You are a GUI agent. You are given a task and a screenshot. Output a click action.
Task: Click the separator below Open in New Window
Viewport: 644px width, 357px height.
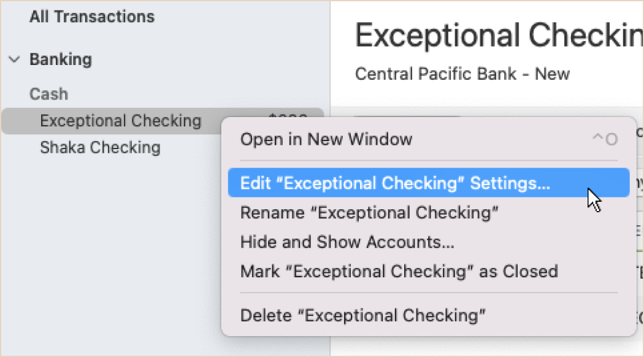pyautogui.click(x=428, y=160)
